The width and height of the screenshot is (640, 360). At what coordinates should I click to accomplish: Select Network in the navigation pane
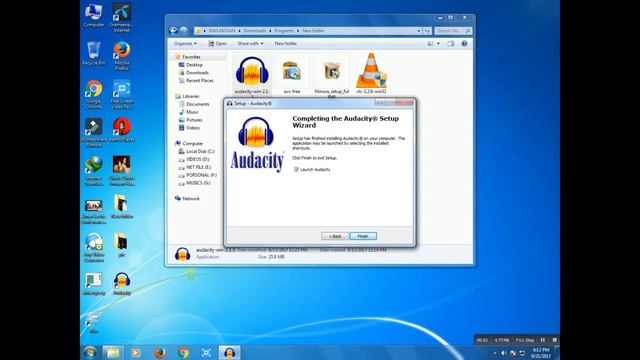(x=191, y=198)
